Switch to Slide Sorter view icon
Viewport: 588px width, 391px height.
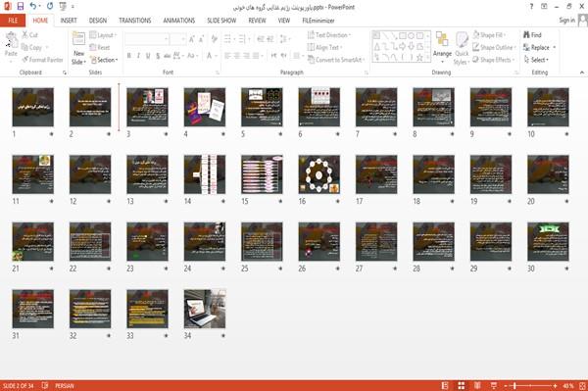coord(462,385)
